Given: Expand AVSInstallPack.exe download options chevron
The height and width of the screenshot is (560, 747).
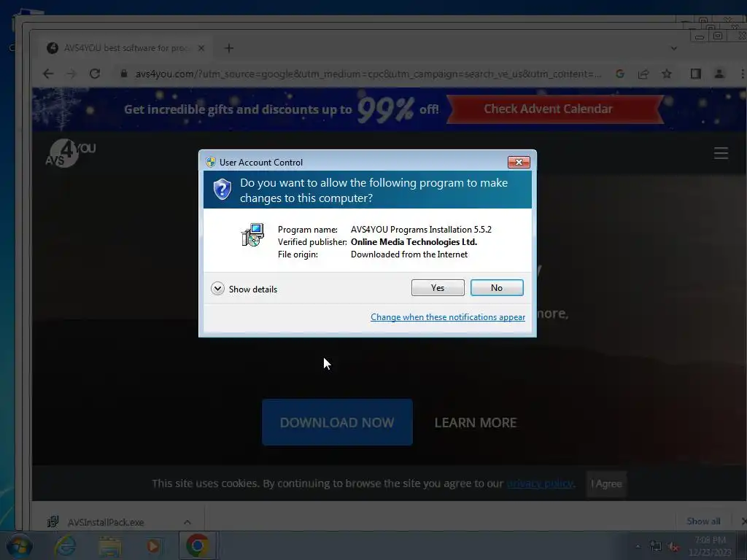Looking at the screenshot, I should click(x=187, y=522).
